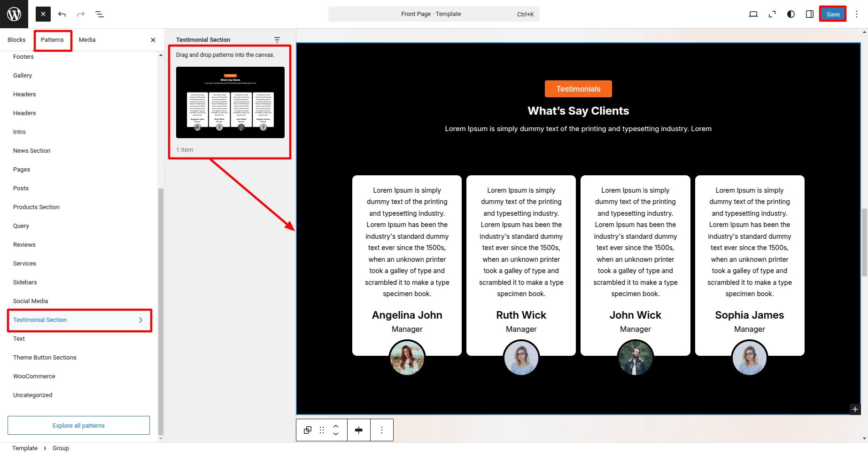The width and height of the screenshot is (868, 454).
Task: Open the top-right Options three-dots menu
Action: (857, 14)
